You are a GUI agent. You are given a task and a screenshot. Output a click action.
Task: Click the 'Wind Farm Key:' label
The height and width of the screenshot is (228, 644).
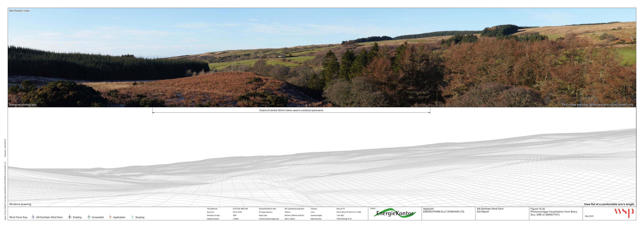click(19, 217)
